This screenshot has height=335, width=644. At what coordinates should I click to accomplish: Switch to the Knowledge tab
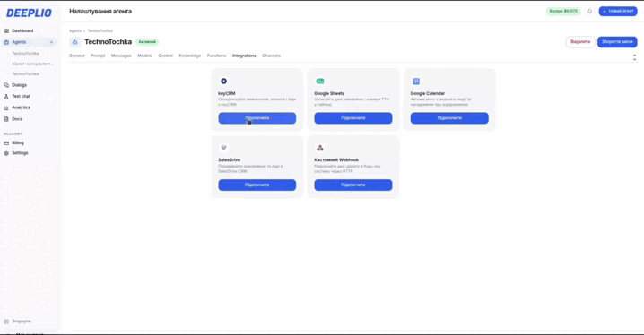(190, 56)
